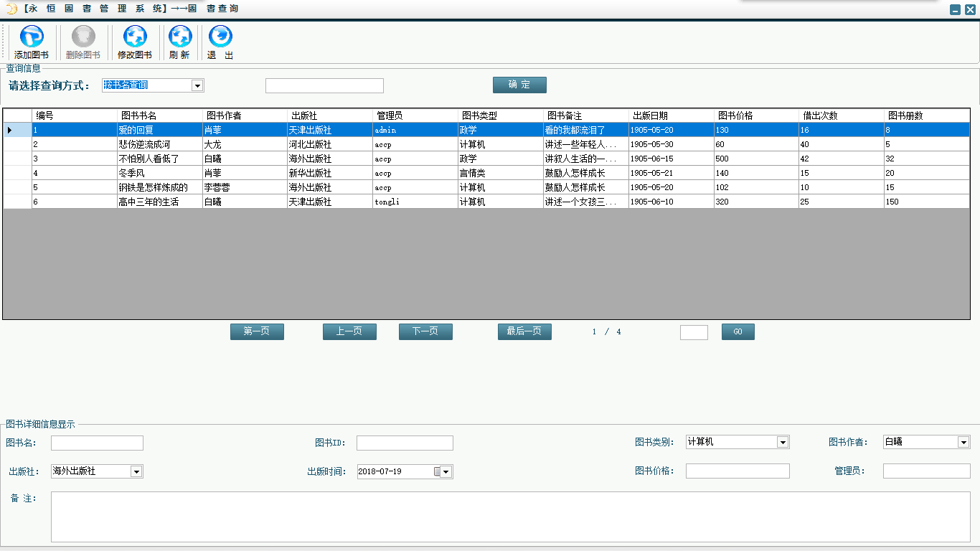
Task: Click the price cell 320
Action: click(x=758, y=202)
